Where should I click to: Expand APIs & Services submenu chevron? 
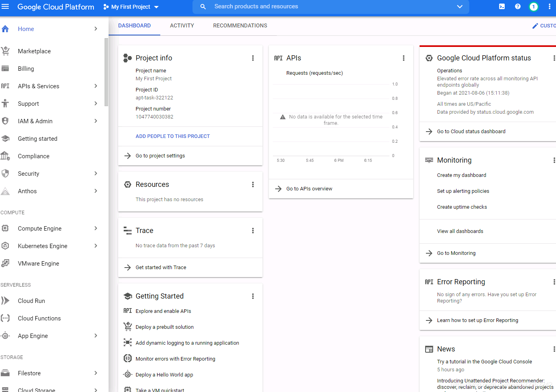click(96, 86)
